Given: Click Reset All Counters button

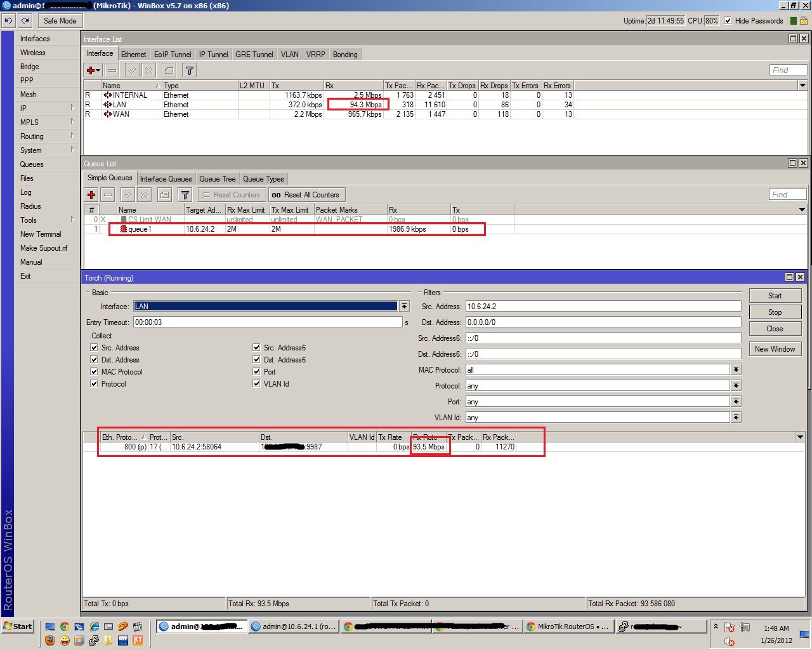Looking at the screenshot, I should pyautogui.click(x=307, y=195).
